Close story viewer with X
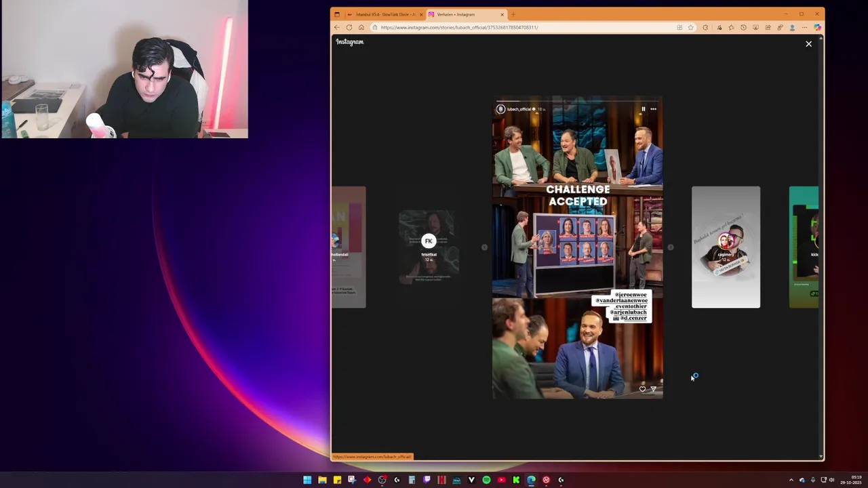This screenshot has height=488, width=868. tap(808, 44)
